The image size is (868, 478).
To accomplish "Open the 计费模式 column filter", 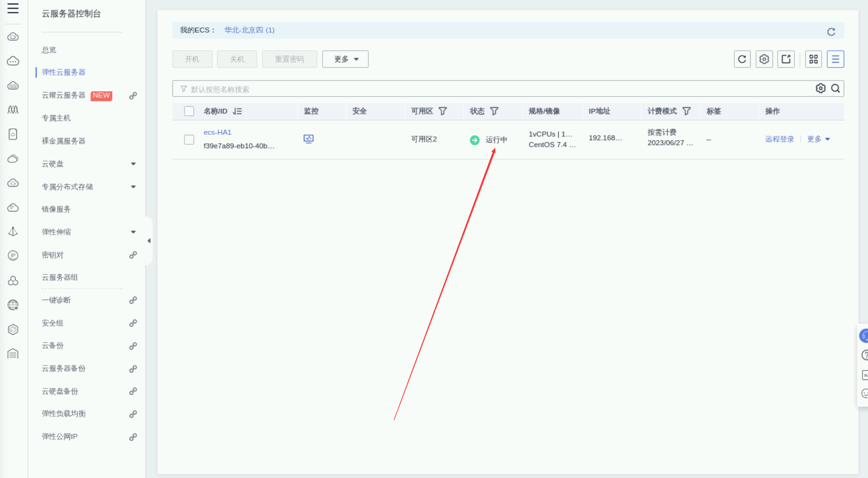I will 687,111.
